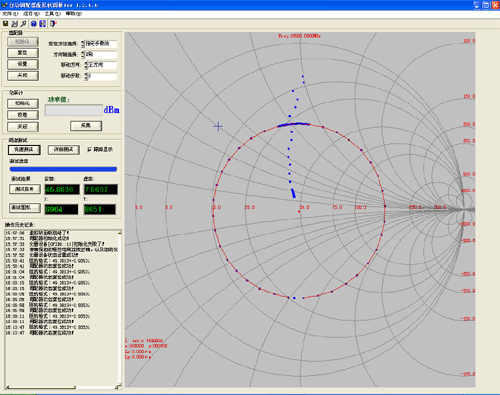Screen dimensions: 500x395
Task: Click the red center dot on Smith chart
Action: (299, 212)
